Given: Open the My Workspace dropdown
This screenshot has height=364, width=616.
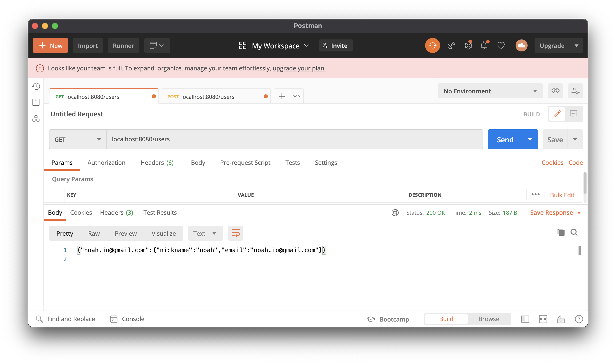Looking at the screenshot, I should (274, 45).
